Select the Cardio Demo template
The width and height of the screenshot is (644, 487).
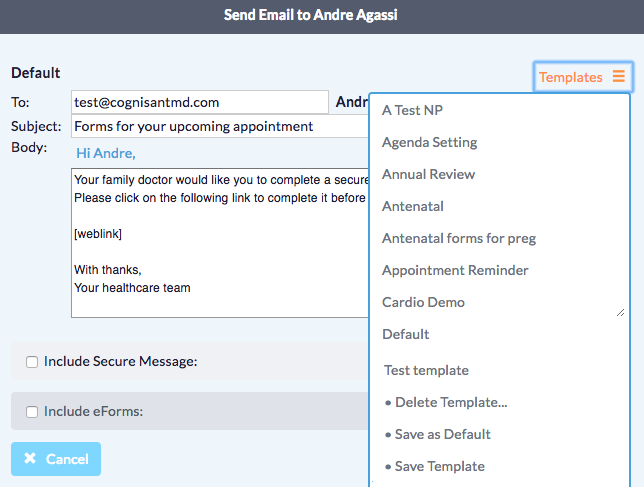[x=423, y=302]
